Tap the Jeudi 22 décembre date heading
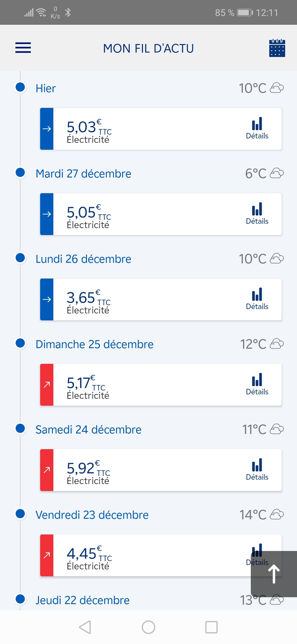The height and width of the screenshot is (644, 297). tap(82, 600)
